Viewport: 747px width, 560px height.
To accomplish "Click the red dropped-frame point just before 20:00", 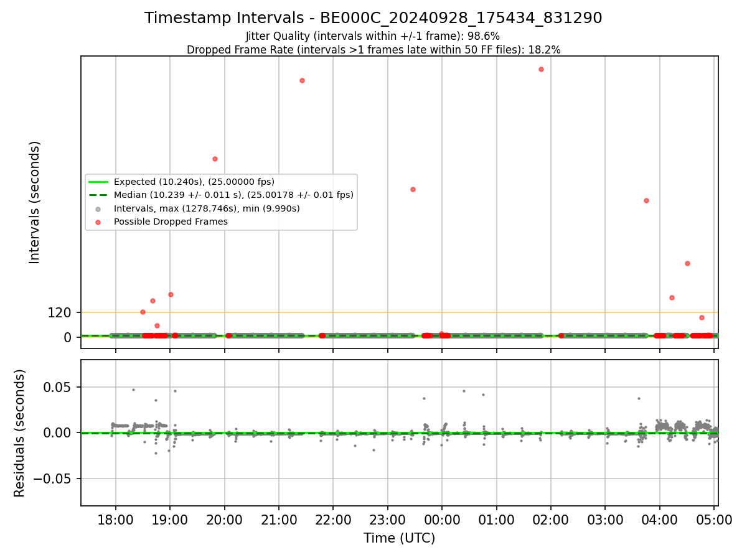I will tap(215, 159).
